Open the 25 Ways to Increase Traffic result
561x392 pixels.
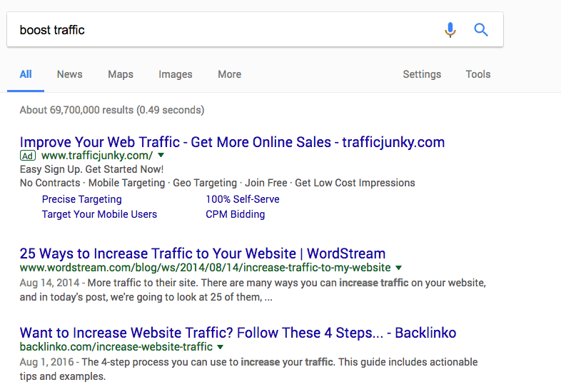(203, 253)
